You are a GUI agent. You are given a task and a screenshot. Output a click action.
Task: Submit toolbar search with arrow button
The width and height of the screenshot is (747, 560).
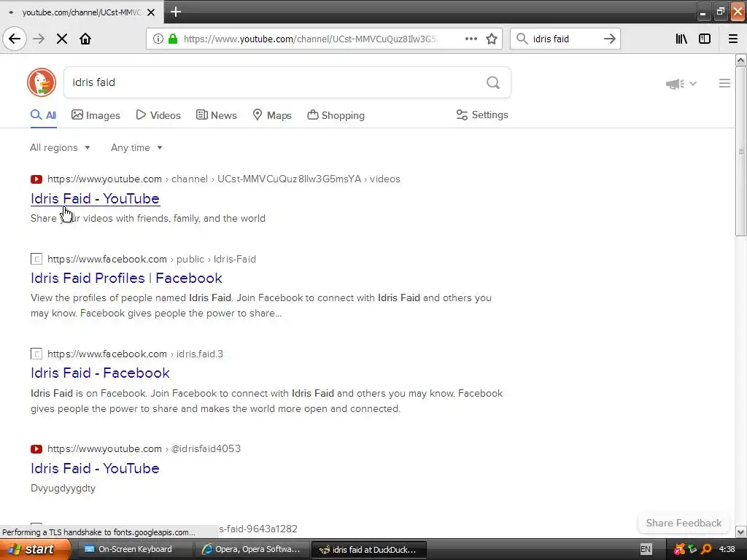pos(610,39)
